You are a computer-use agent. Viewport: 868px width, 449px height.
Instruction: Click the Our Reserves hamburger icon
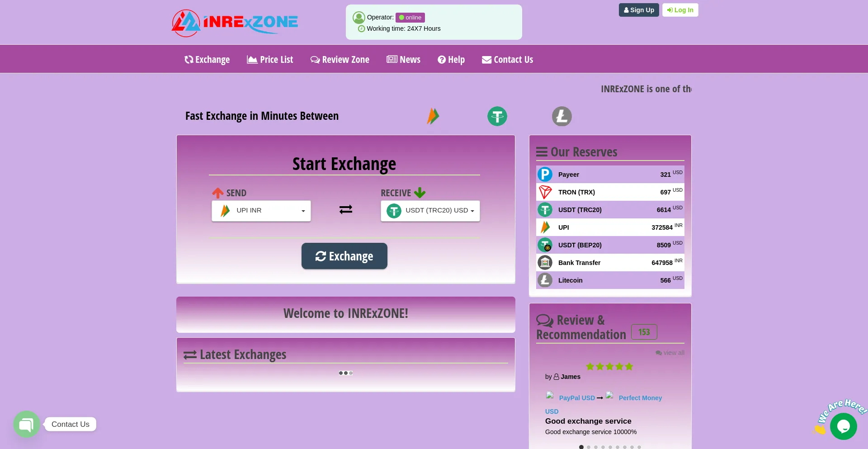pos(542,152)
